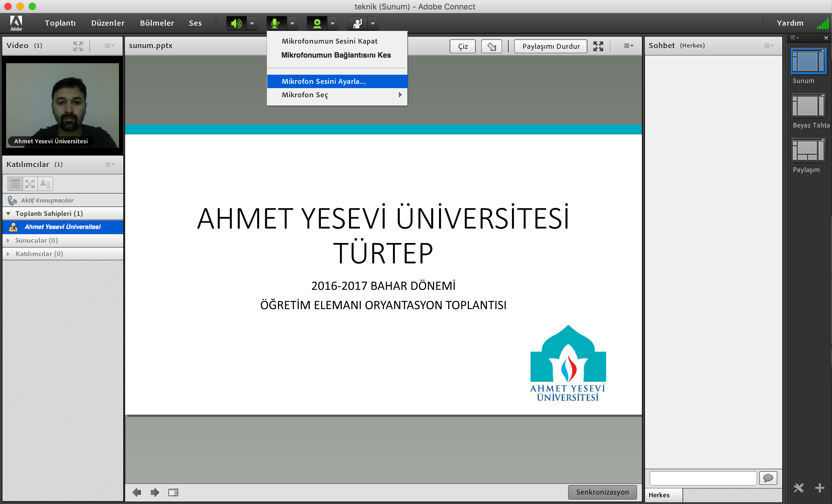Choose Mikrofonumun Bağlantısını Kes
This screenshot has width=832, height=504.
337,55
